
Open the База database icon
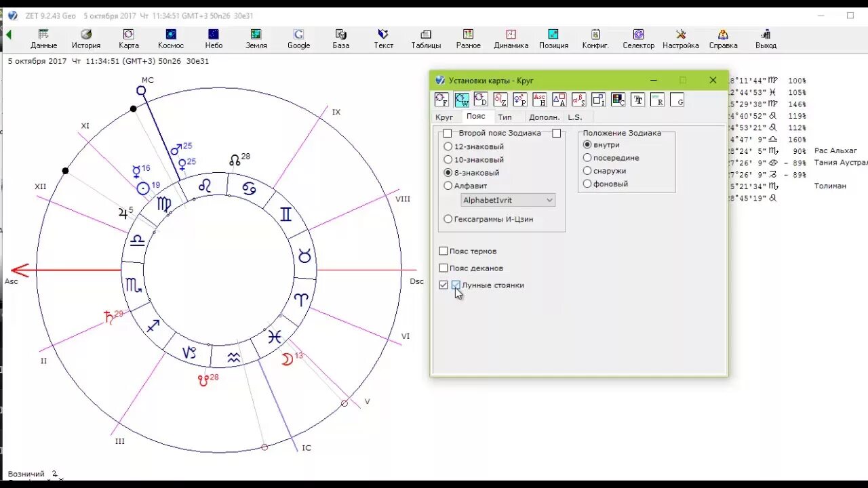pyautogui.click(x=341, y=39)
